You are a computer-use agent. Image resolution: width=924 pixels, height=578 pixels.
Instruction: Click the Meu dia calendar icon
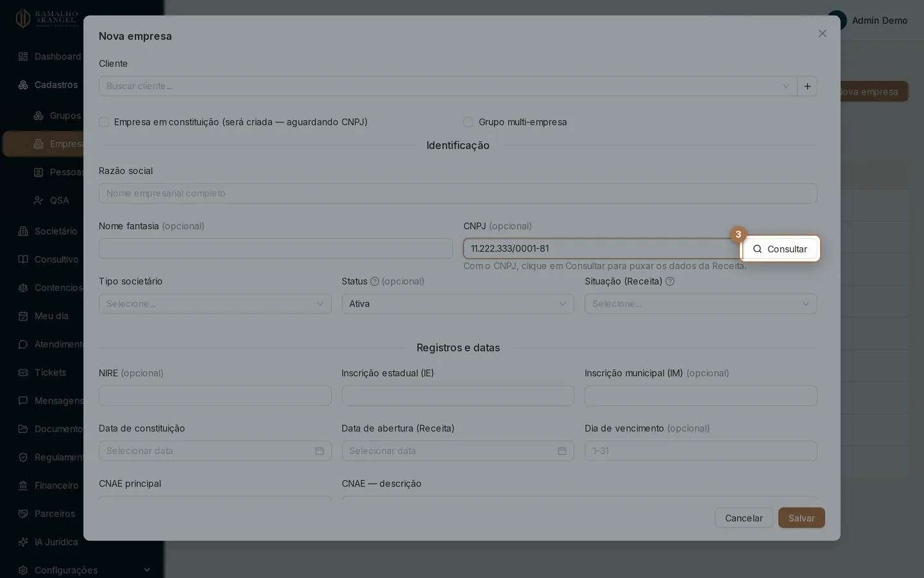[23, 316]
